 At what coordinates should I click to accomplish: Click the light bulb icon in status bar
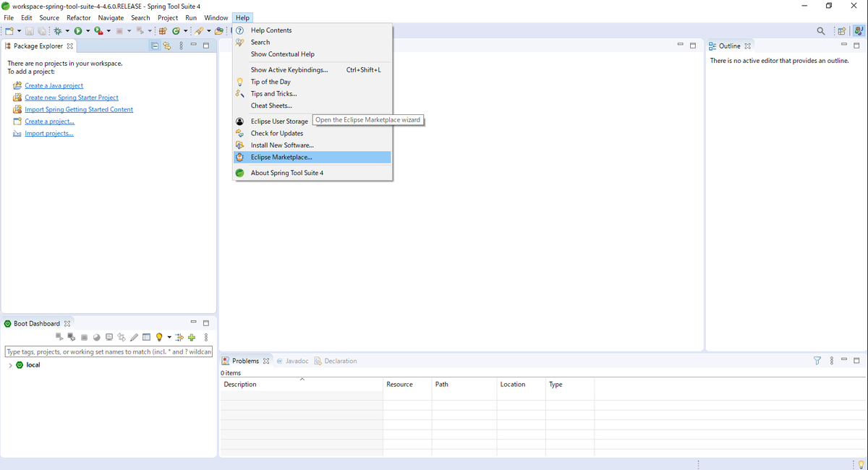click(861, 464)
